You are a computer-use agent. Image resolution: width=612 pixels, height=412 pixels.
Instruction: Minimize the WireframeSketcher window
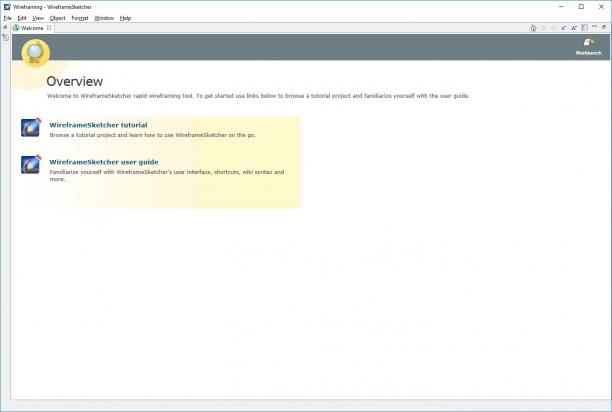561,7
